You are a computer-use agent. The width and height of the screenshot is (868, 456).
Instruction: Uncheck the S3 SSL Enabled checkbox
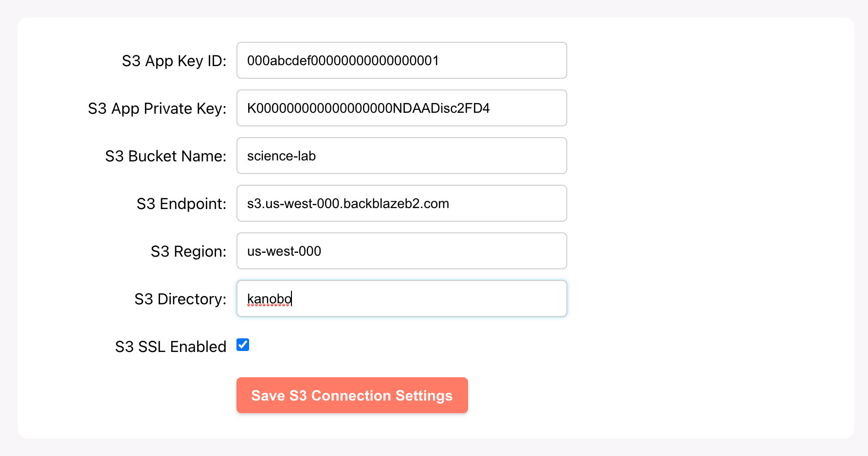[243, 345]
